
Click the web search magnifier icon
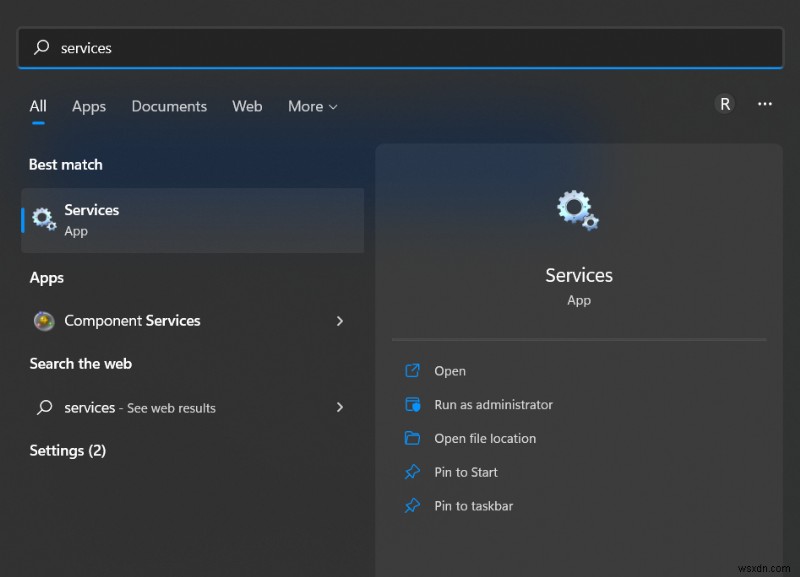click(x=43, y=408)
